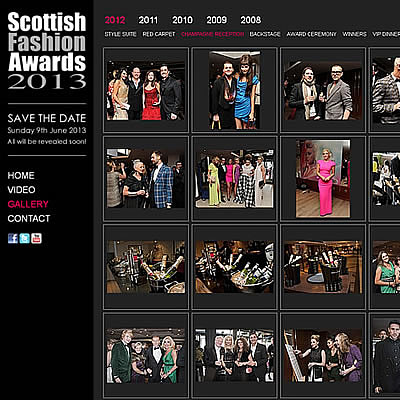Open photo of women viewing easel board

click(323, 356)
